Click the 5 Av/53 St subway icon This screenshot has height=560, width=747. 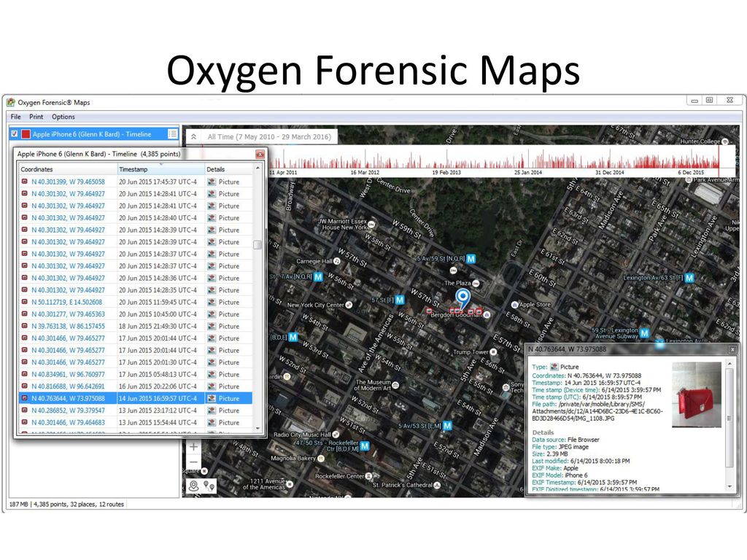pos(447,426)
